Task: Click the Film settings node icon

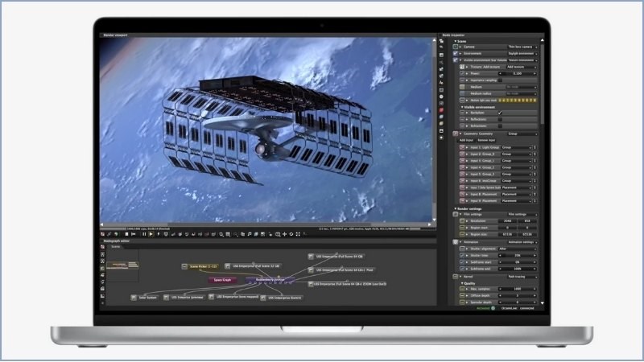Action: point(456,214)
